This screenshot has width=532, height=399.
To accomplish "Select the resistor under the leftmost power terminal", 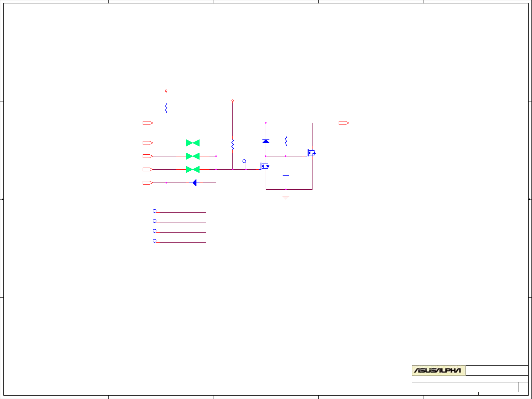I will (166, 108).
